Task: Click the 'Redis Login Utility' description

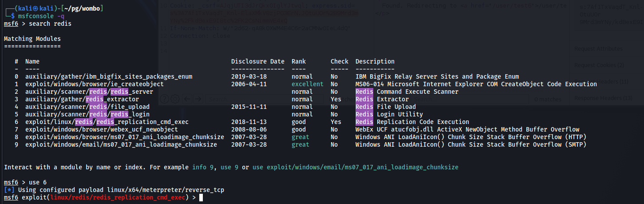Action: click(389, 114)
